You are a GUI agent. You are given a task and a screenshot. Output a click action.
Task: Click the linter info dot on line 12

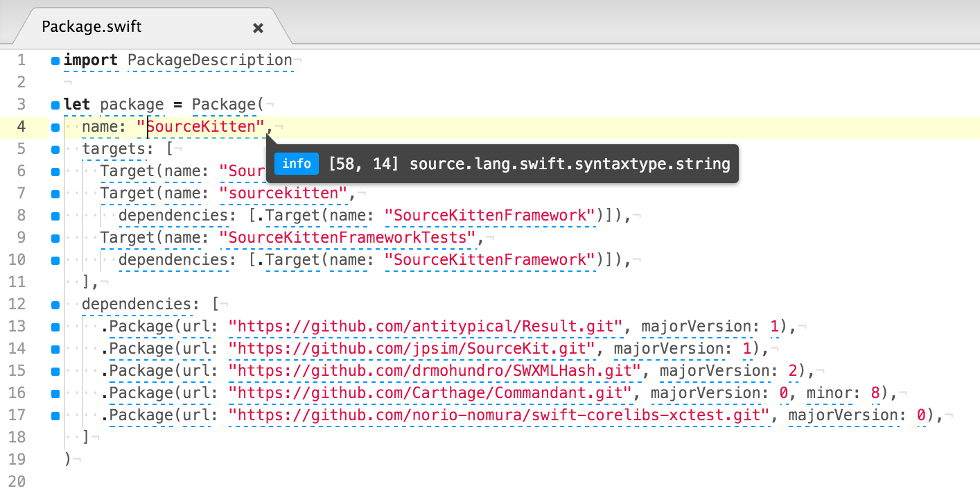tap(55, 305)
